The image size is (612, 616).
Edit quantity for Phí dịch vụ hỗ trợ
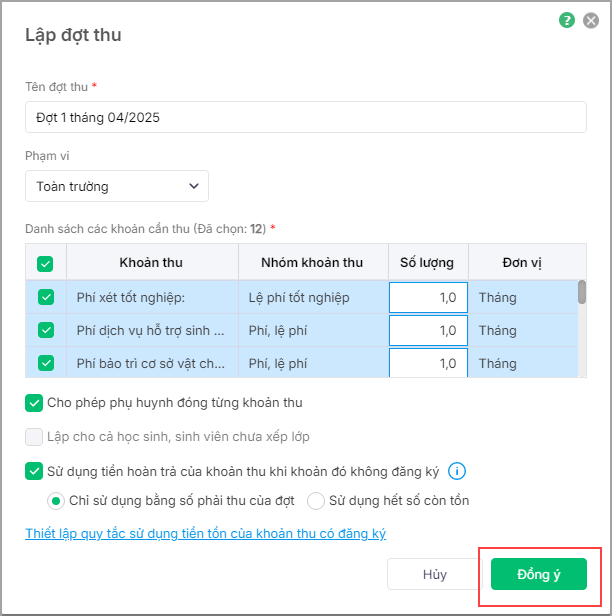pos(427,330)
